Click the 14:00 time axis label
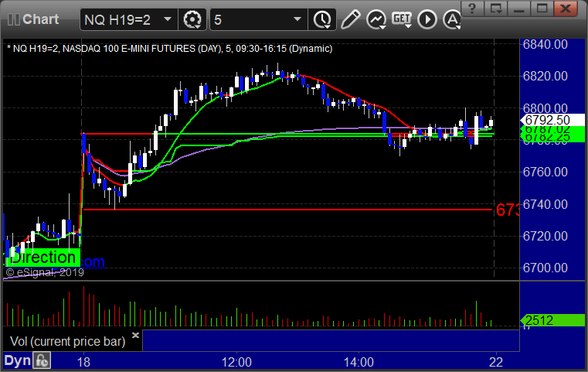The image size is (588, 372). coord(359,362)
